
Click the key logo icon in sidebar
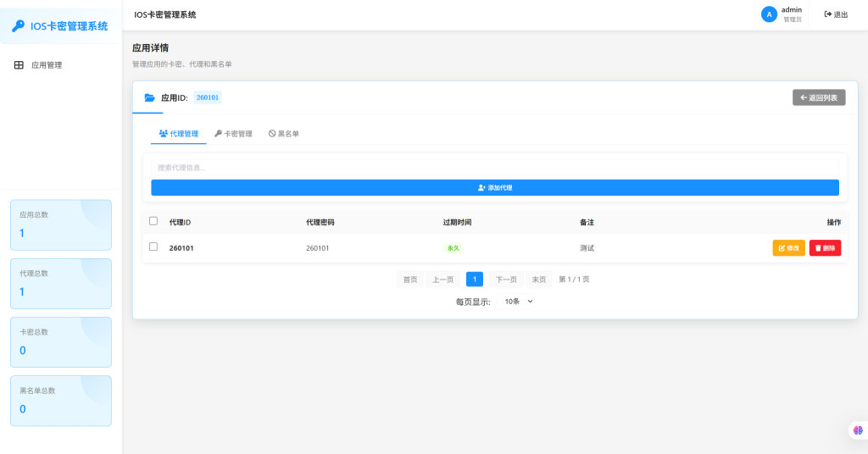[18, 26]
